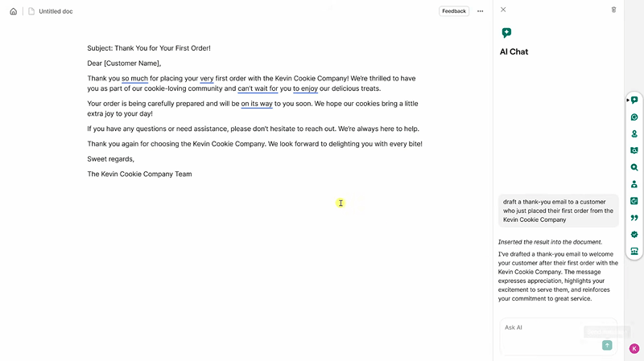Image resolution: width=644 pixels, height=361 pixels.
Task: Open the three-dots more options menu
Action: click(x=480, y=11)
